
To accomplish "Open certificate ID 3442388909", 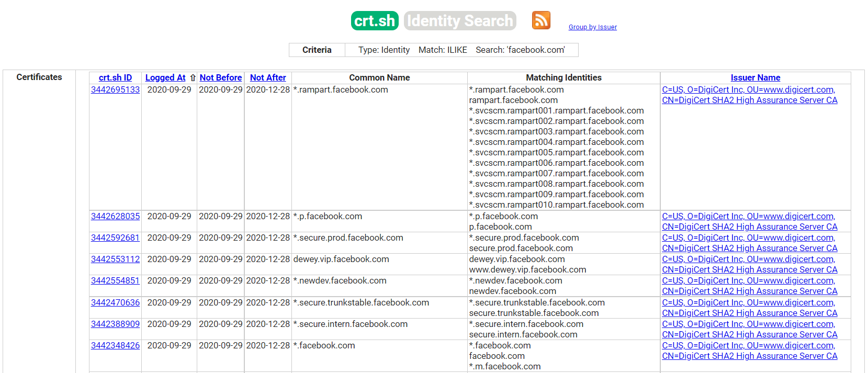I will [x=116, y=324].
